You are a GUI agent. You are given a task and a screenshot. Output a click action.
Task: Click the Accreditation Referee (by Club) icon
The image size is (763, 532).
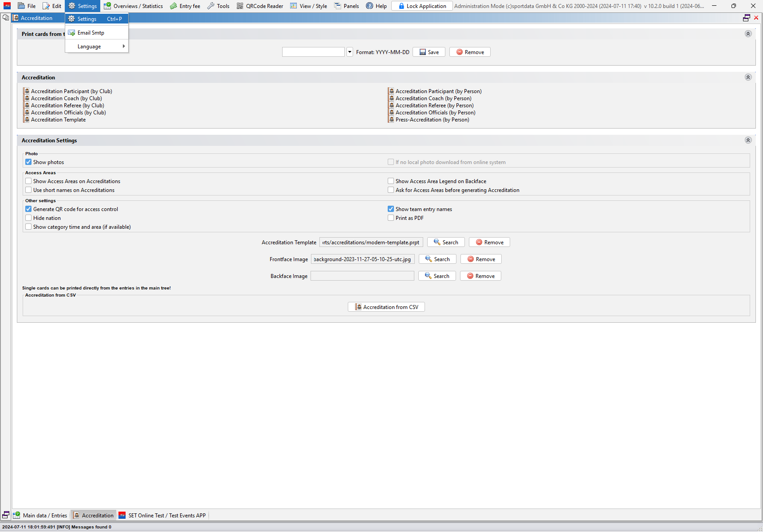pyautogui.click(x=27, y=106)
